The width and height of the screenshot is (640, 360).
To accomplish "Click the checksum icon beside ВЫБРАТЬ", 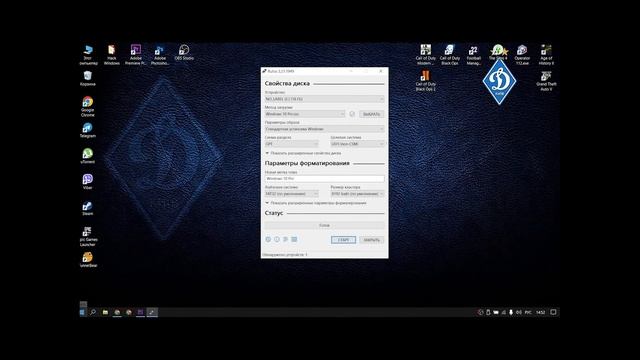I will [352, 114].
